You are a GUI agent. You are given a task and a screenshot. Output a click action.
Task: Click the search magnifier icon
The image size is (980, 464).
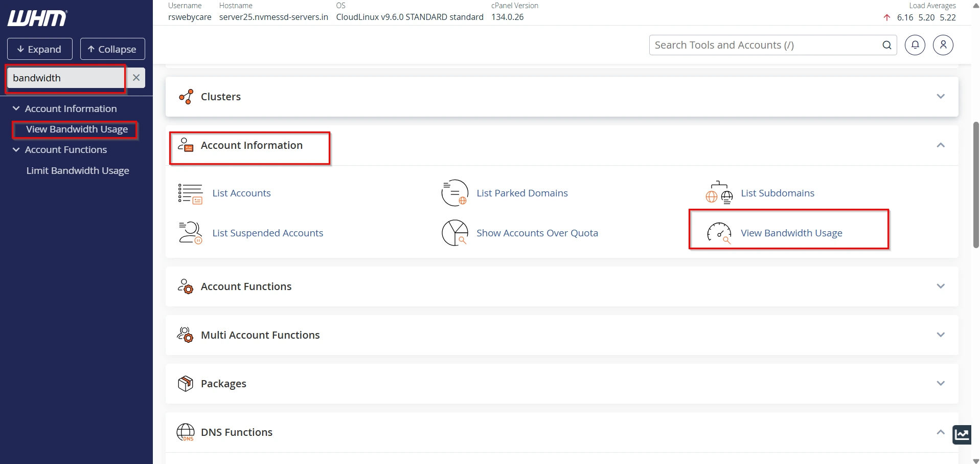click(887, 45)
